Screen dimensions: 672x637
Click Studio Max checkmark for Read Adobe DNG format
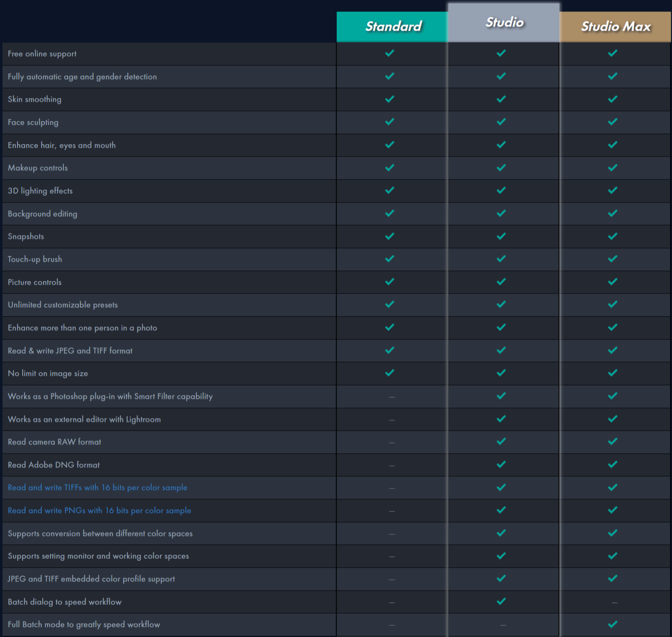613,464
